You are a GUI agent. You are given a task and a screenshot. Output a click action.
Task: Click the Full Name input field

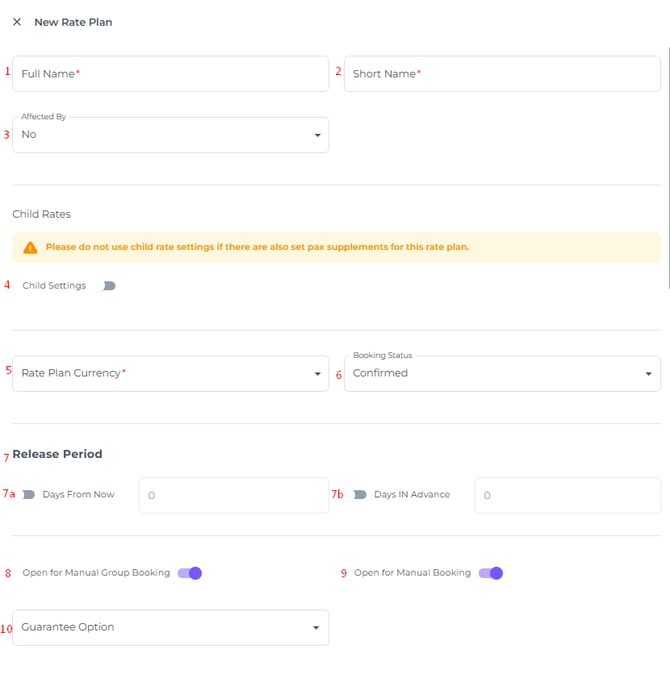(x=170, y=74)
